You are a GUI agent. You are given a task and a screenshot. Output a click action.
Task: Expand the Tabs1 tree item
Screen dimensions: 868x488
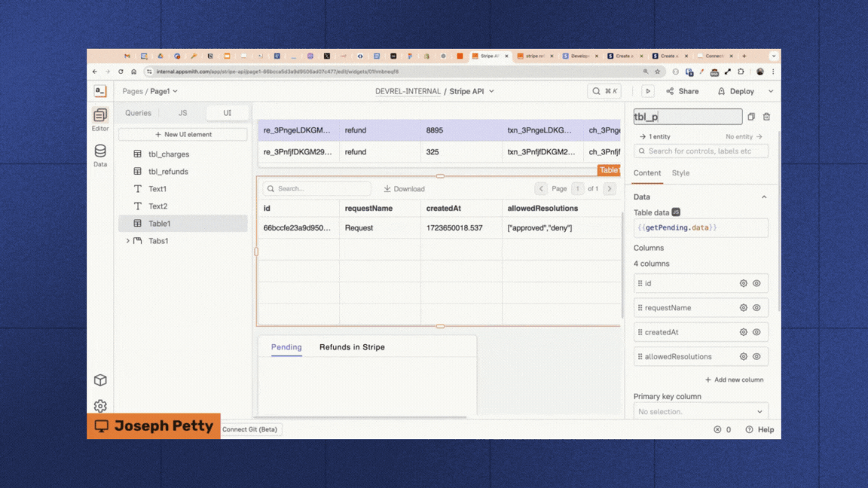click(127, 241)
